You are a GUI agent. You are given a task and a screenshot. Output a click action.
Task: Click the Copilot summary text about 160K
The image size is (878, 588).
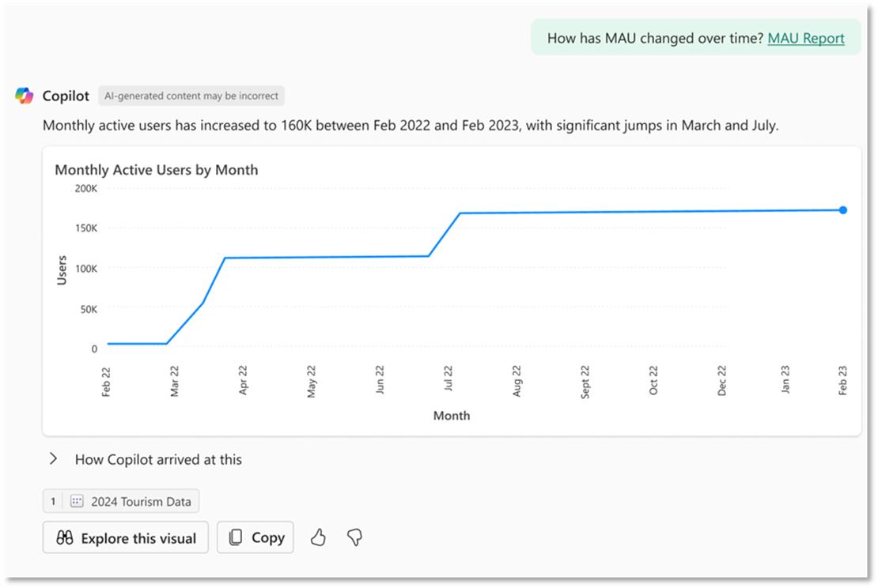(x=411, y=126)
